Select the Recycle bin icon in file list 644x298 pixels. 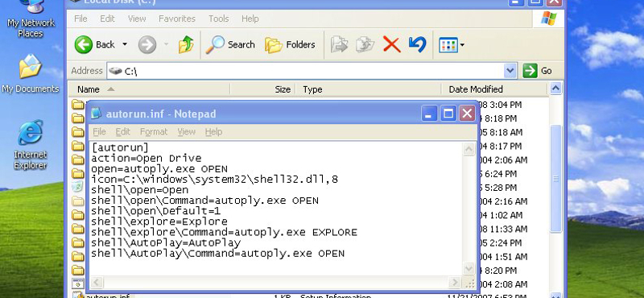click(x=77, y=188)
